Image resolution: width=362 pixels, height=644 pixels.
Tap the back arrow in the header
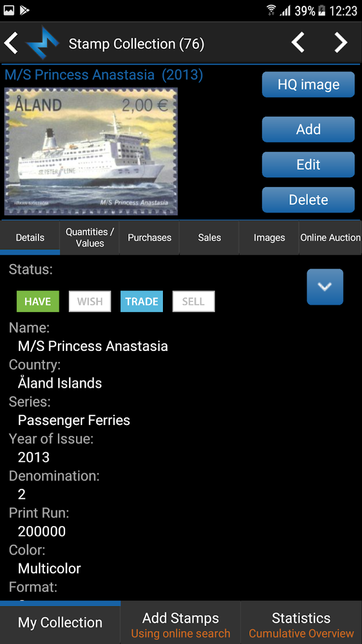point(11,43)
